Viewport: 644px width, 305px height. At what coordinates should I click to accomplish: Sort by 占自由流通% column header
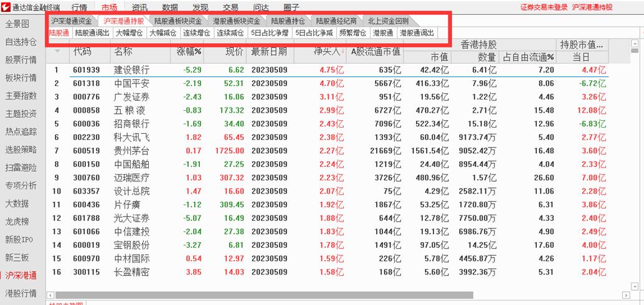coord(528,57)
